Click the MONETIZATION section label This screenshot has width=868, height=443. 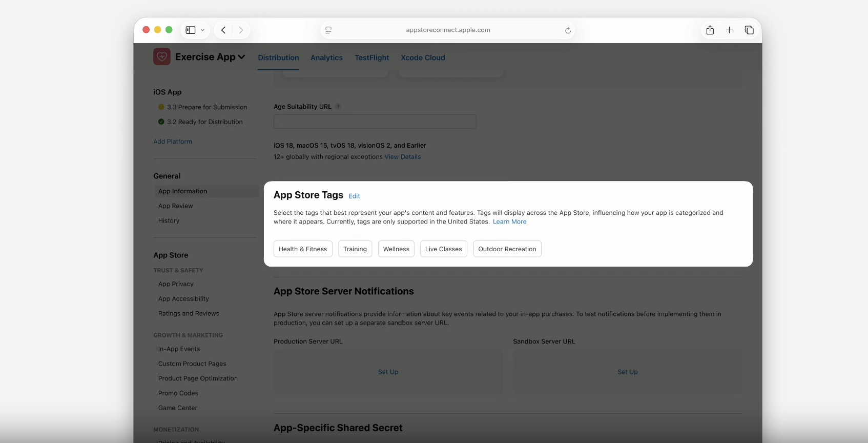tap(176, 430)
